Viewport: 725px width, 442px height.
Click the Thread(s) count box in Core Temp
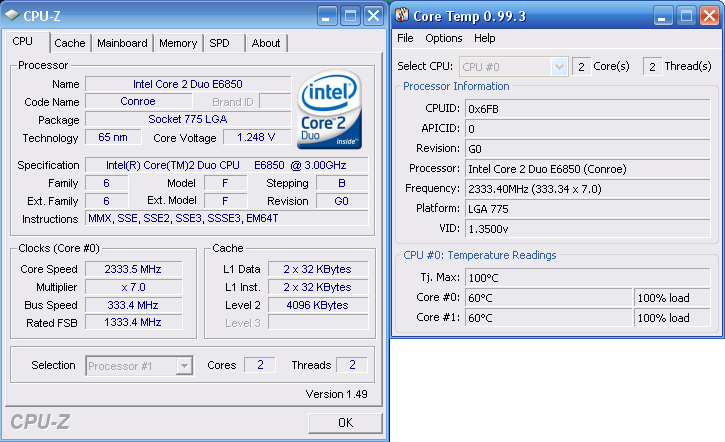[x=652, y=67]
